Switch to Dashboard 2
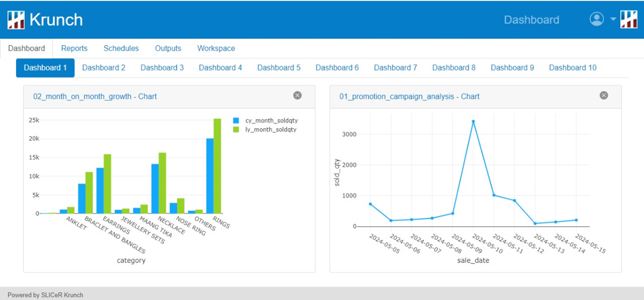The width and height of the screenshot is (644, 300). tap(104, 68)
